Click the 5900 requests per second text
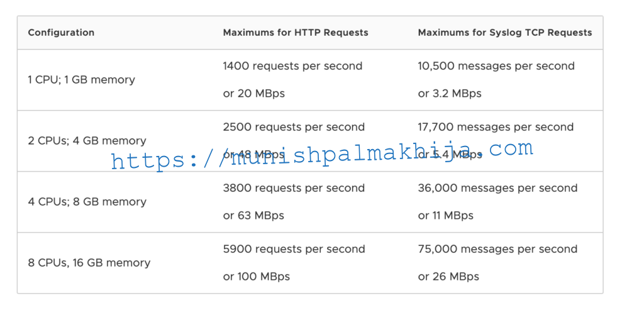Image resolution: width=644 pixels, height=312 pixels. pos(294,249)
